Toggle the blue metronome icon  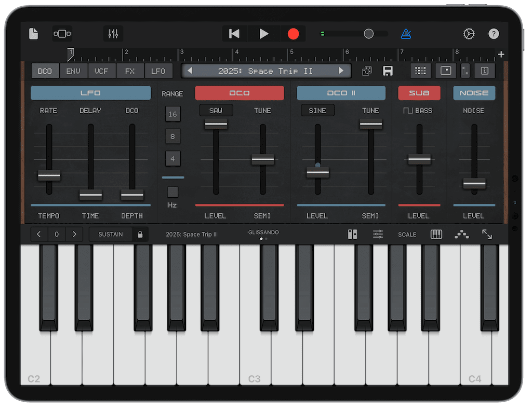pyautogui.click(x=406, y=34)
